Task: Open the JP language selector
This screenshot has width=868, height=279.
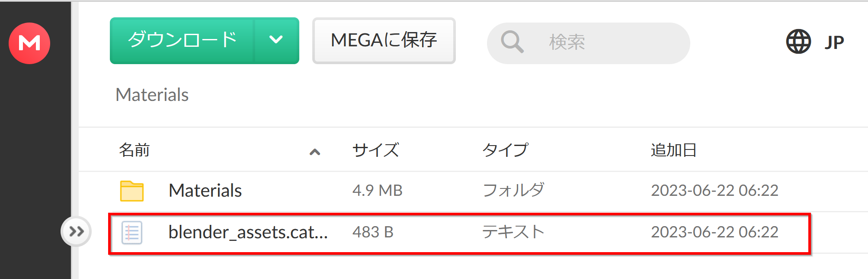Action: tap(834, 42)
